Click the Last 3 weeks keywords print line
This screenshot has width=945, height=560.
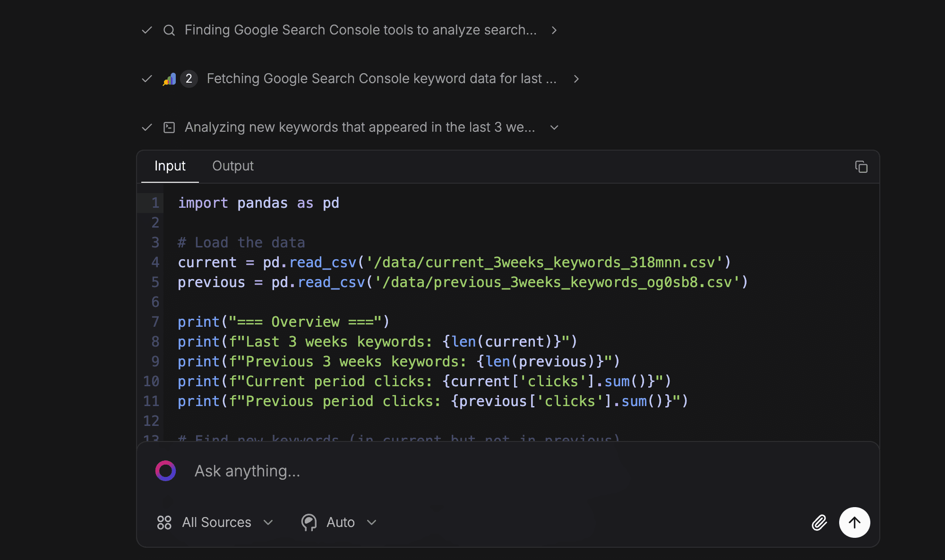coord(378,342)
